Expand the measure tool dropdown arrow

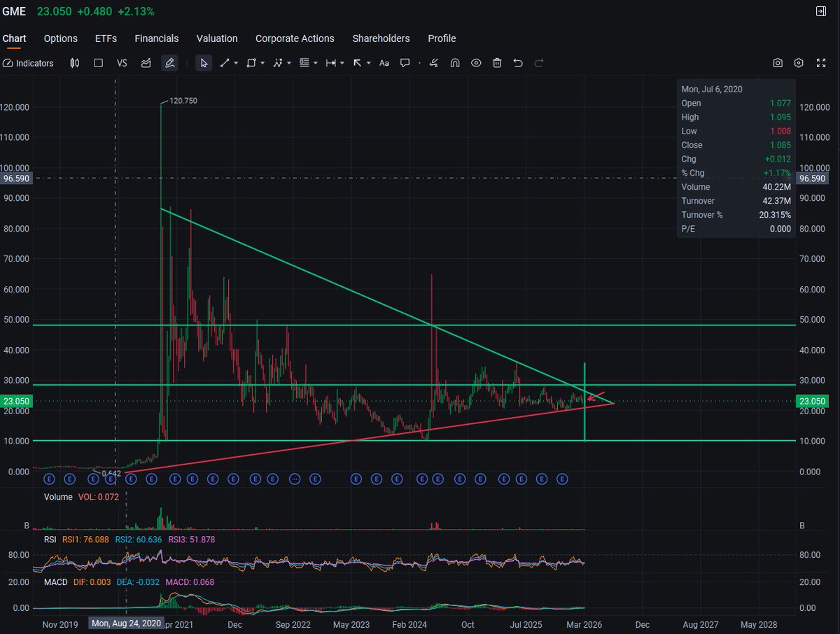(342, 63)
